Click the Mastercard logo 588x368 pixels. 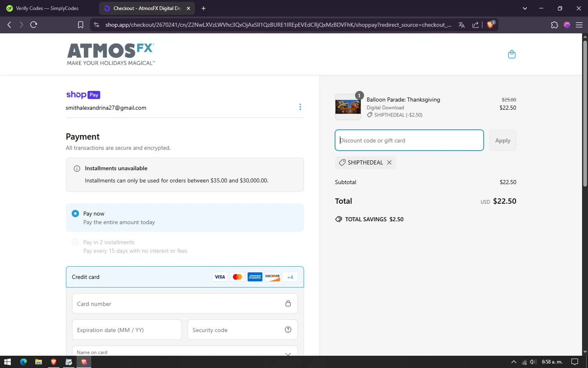[x=237, y=277]
